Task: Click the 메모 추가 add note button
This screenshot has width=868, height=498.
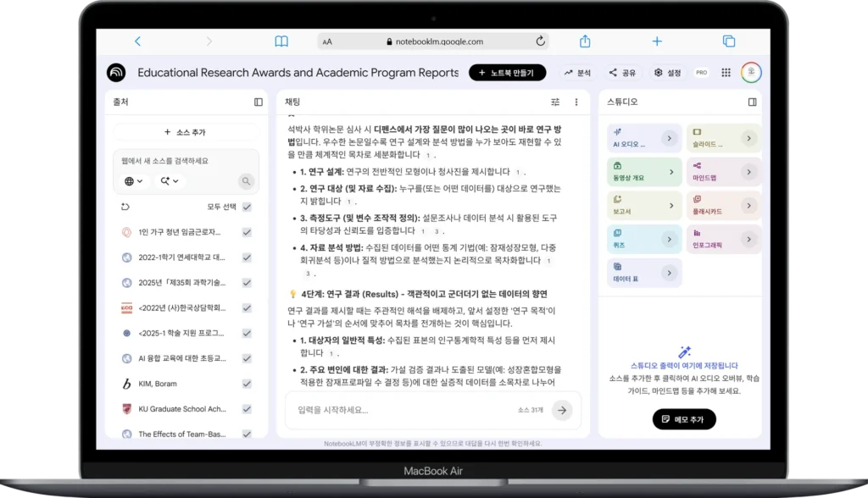Action: click(684, 419)
